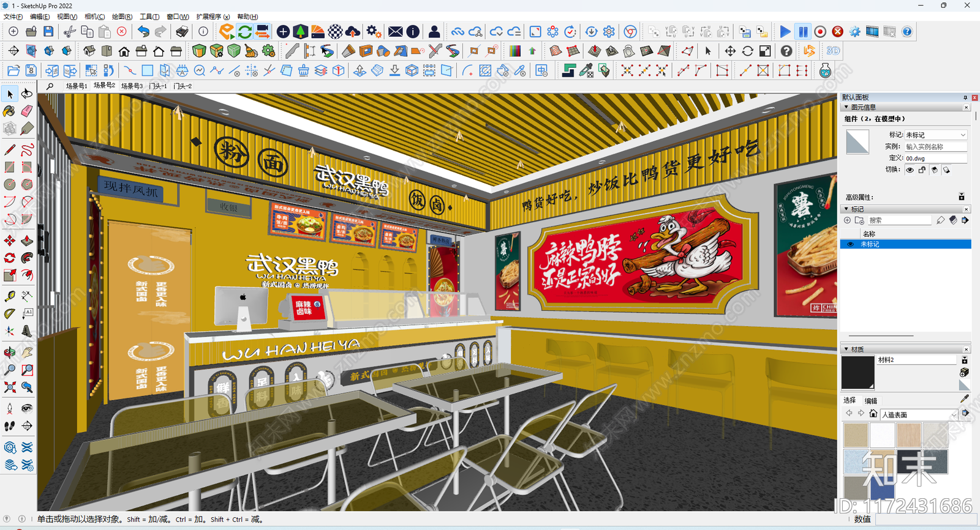Click the 名称 column header
The image size is (980, 530).
point(869,234)
